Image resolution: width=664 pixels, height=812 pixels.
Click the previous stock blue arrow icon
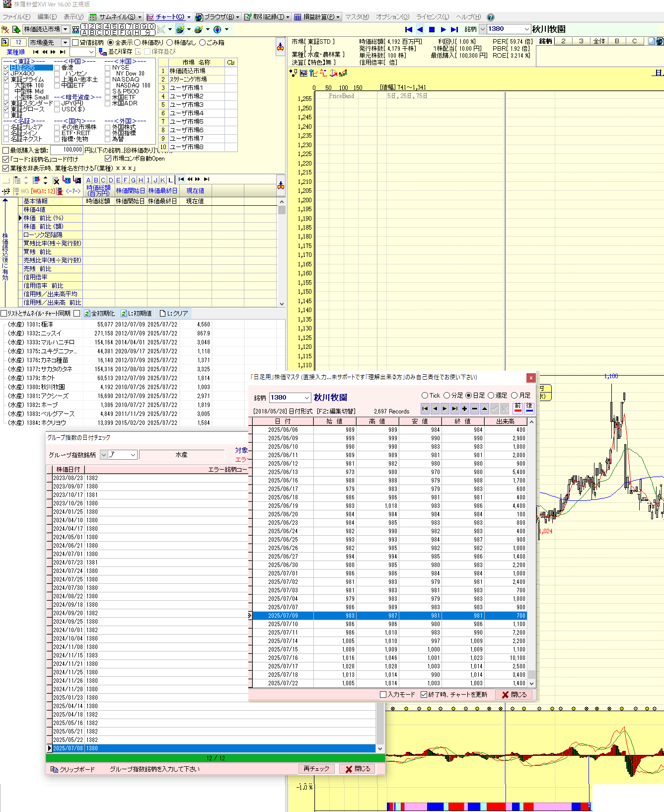[x=420, y=29]
